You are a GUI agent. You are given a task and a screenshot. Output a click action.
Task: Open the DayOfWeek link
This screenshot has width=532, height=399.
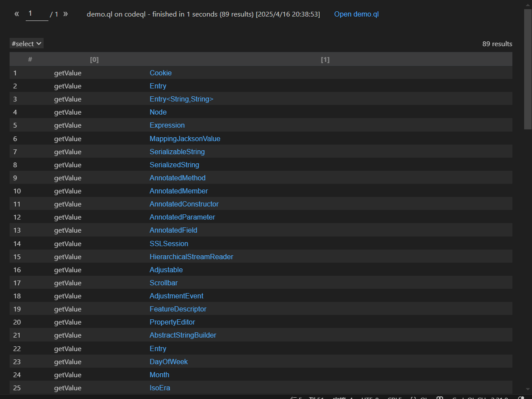pos(169,362)
